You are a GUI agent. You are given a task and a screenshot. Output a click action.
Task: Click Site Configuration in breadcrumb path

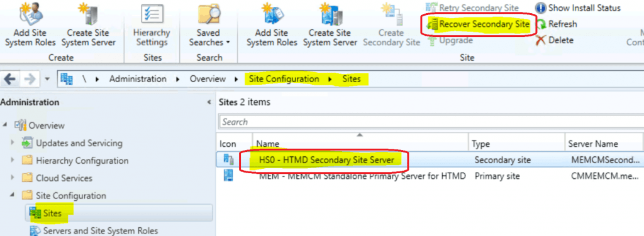pyautogui.click(x=284, y=78)
